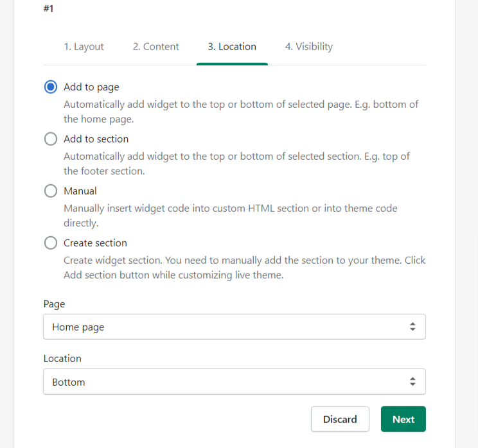This screenshot has width=478, height=448.
Task: Select the Add to section radio button
Action: click(51, 139)
